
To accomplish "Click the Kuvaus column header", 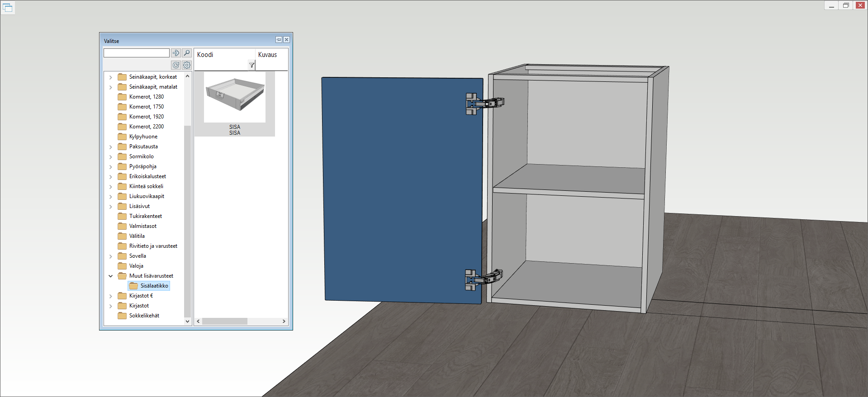I will coord(267,55).
